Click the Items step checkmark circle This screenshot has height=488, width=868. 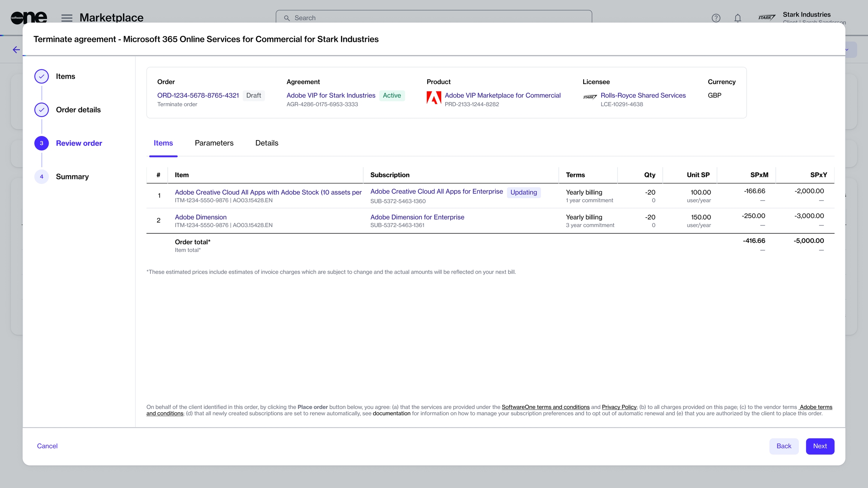(x=41, y=76)
